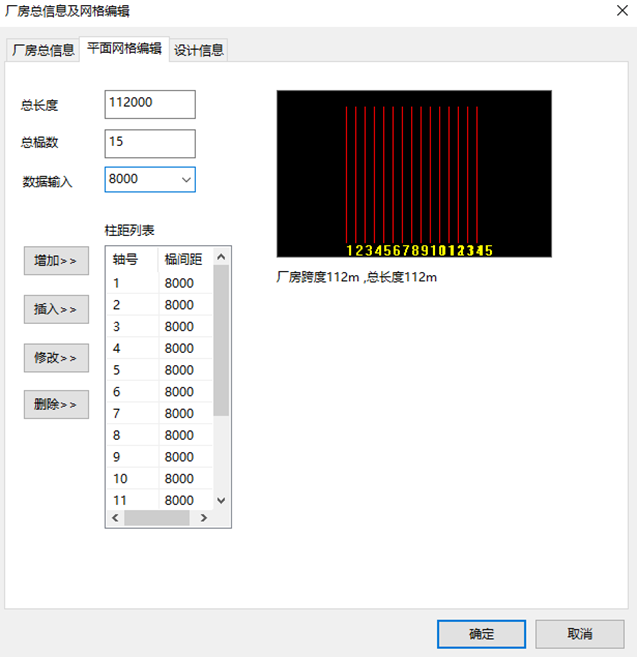Viewport: 637px width, 657px height.
Task: Click the list's vertical scrollbar thumb
Action: 221,341
